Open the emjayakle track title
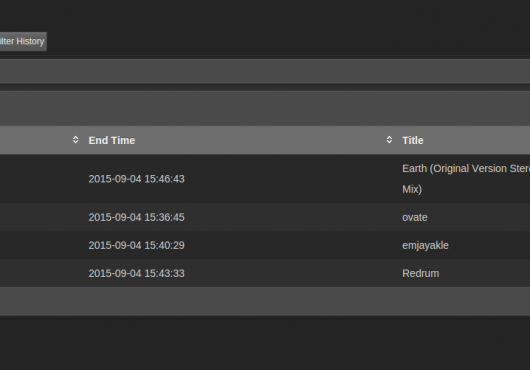Viewport: 530px width, 370px height. point(425,246)
